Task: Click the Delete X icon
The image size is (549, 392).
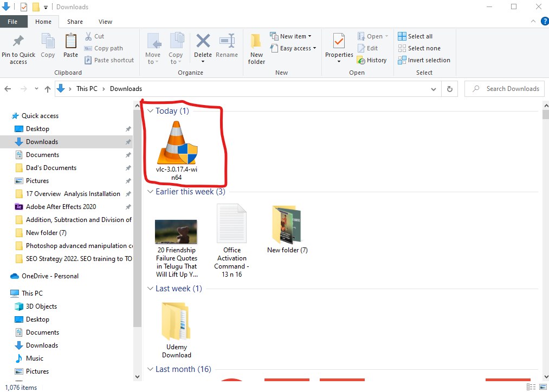Action: click(203, 41)
